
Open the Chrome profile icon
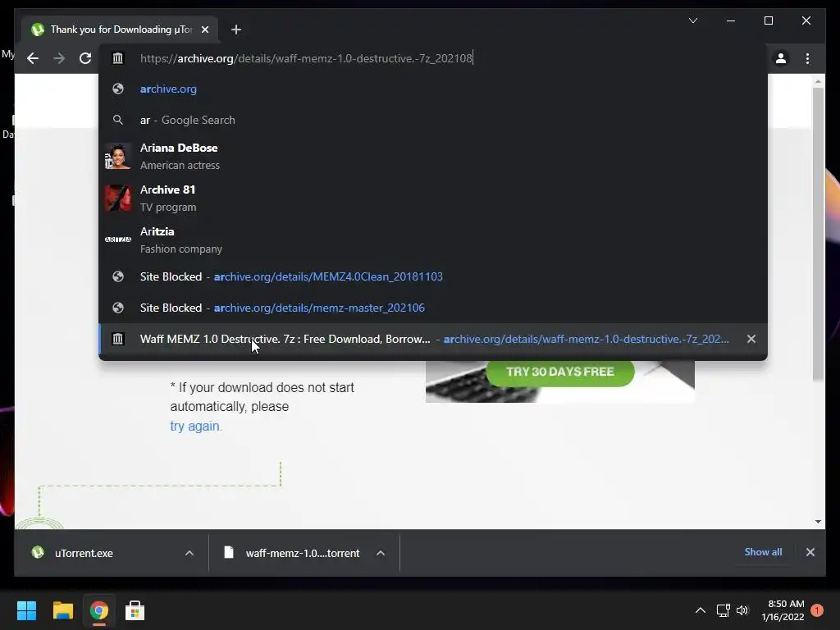tap(781, 58)
